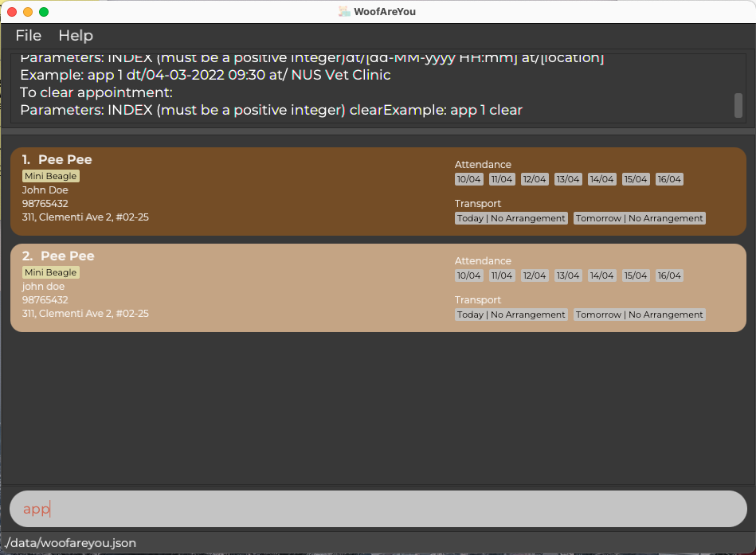The image size is (756, 555).
Task: Minimize the WoofAreYou window with yellow button
Action: point(28,12)
